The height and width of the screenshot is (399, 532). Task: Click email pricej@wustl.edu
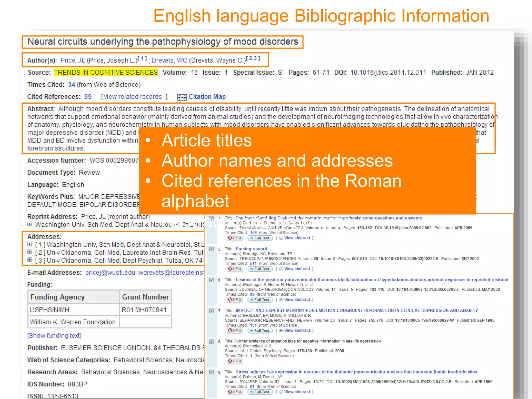coord(110,273)
